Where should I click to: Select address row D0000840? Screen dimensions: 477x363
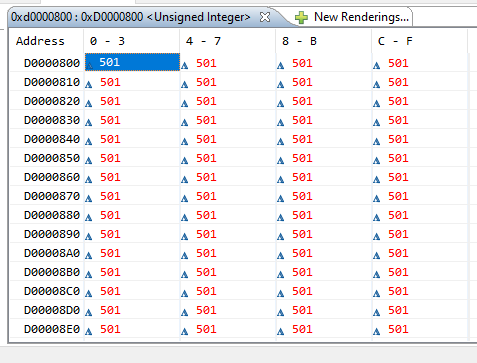click(x=52, y=139)
